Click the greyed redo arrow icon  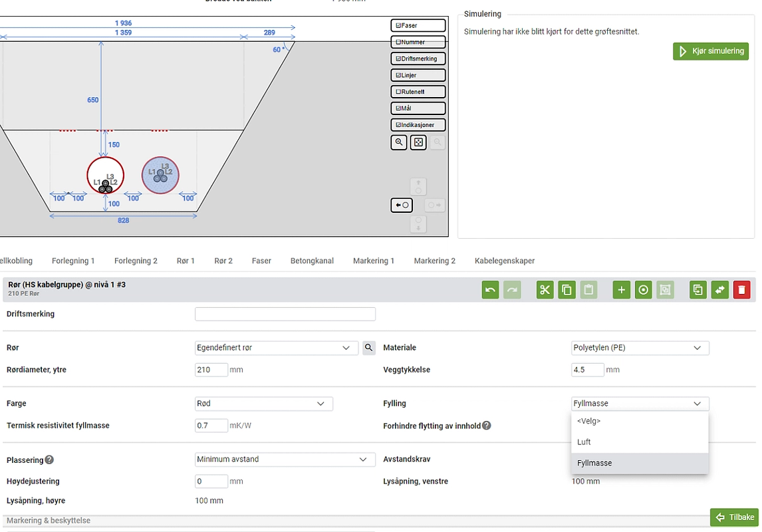click(x=512, y=290)
